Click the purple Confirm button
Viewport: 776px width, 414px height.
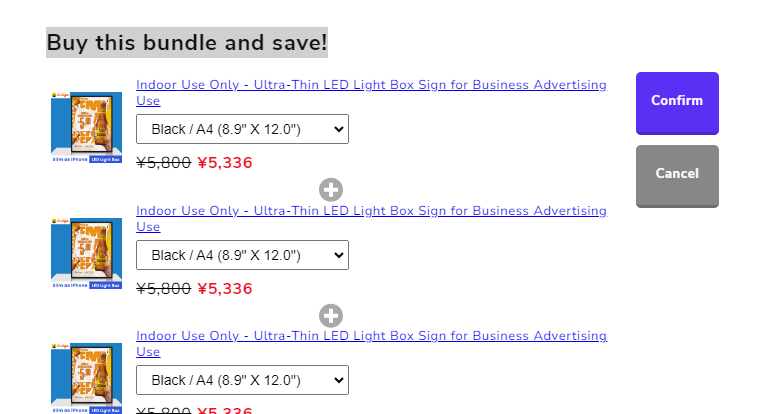coord(677,102)
